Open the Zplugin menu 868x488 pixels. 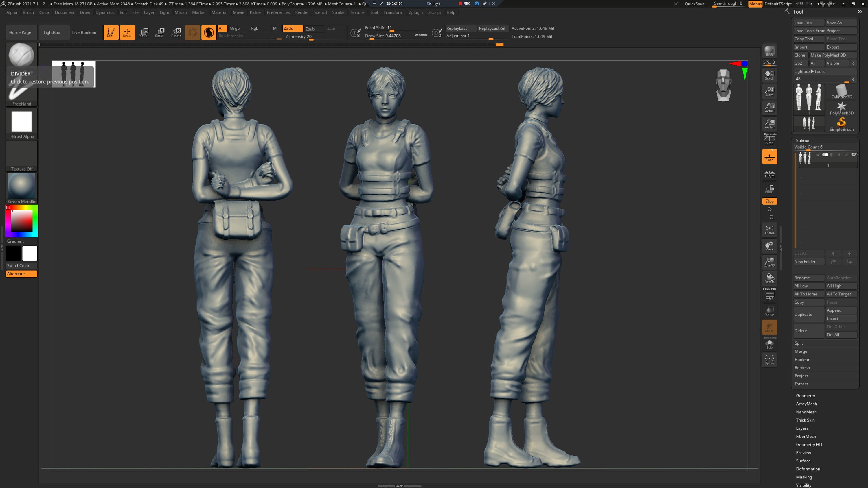point(415,12)
